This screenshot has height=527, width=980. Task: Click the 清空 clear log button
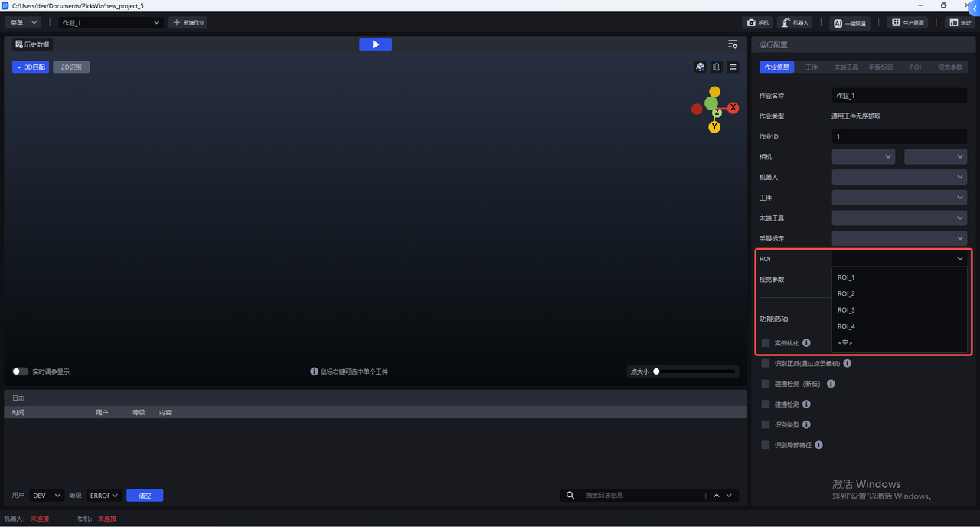[x=145, y=496]
